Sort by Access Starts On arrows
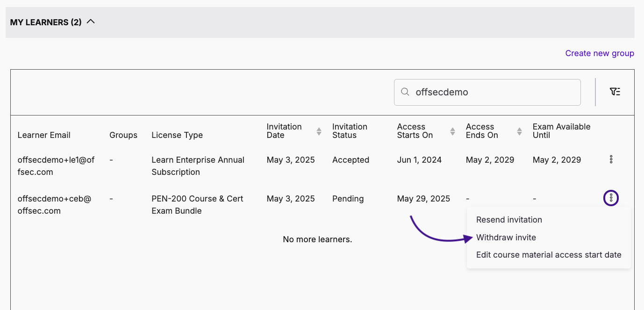The height and width of the screenshot is (310, 644). click(452, 131)
